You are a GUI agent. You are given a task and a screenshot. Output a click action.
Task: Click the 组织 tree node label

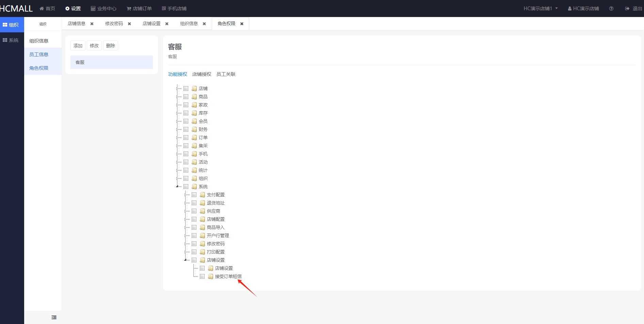click(x=203, y=178)
